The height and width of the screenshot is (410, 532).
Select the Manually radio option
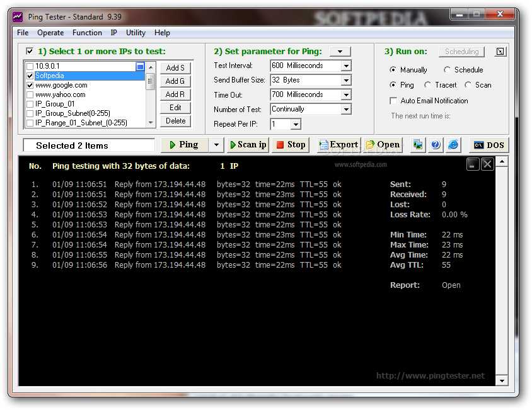coord(393,69)
